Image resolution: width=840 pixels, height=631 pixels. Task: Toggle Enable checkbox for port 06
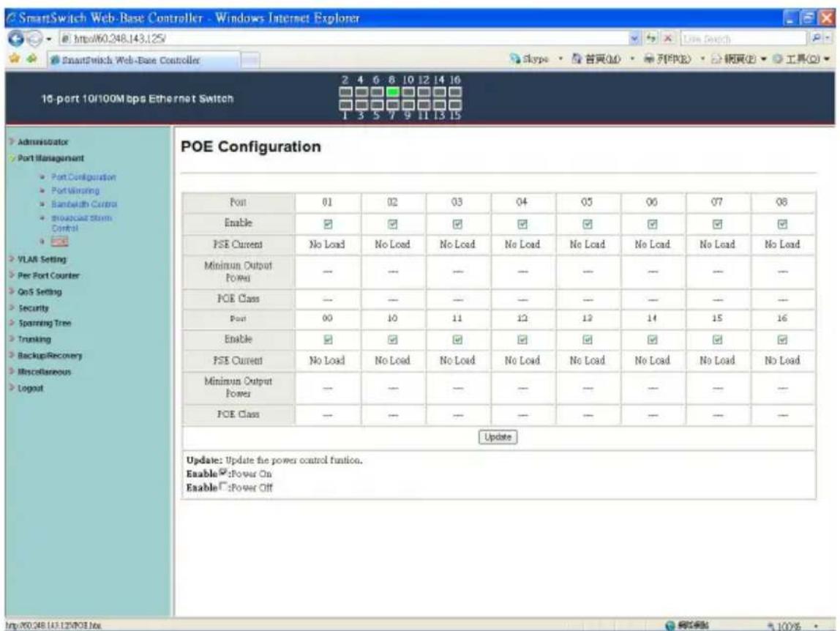(x=652, y=223)
